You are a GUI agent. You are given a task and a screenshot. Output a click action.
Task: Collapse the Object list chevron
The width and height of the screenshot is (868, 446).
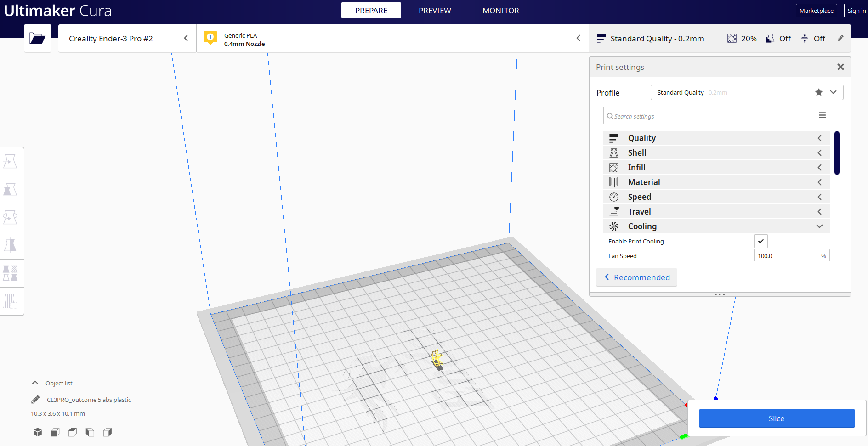pos(35,383)
